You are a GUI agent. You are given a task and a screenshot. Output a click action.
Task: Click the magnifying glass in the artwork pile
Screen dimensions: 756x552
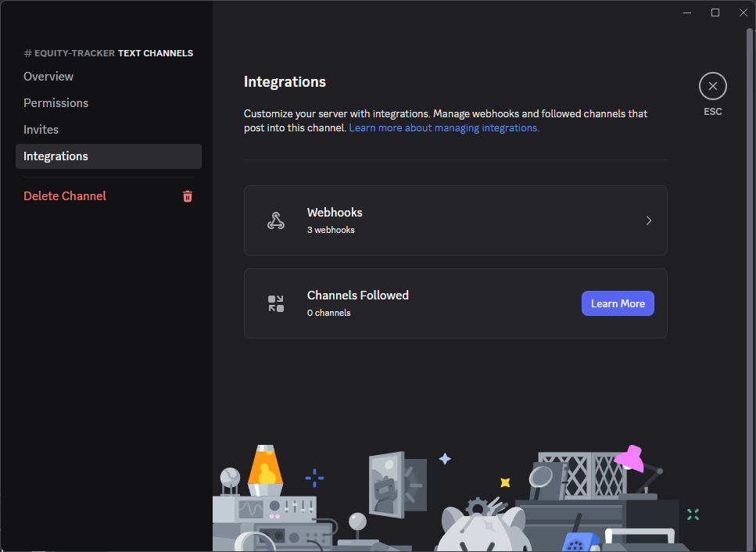(543, 477)
